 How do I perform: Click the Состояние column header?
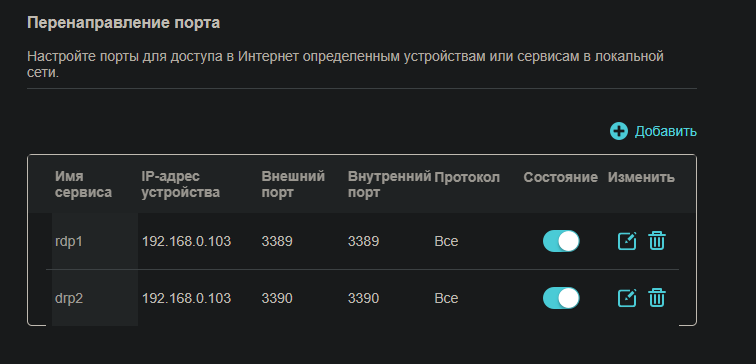561,177
